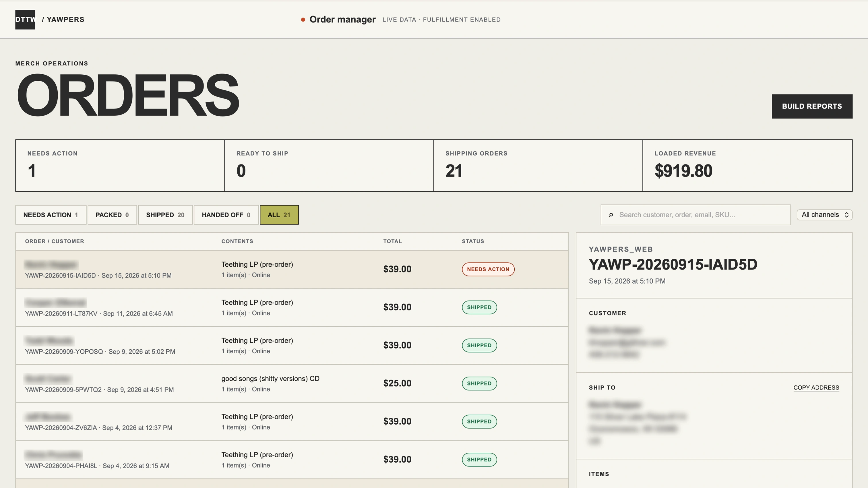Screen dimensions: 868x488
Task: Click the search magnifier icon
Action: click(611, 215)
